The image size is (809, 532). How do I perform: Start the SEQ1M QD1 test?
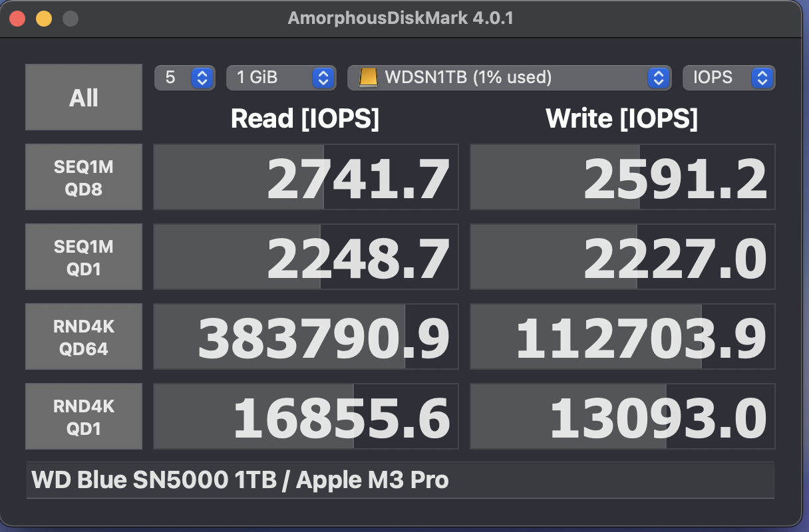click(84, 257)
